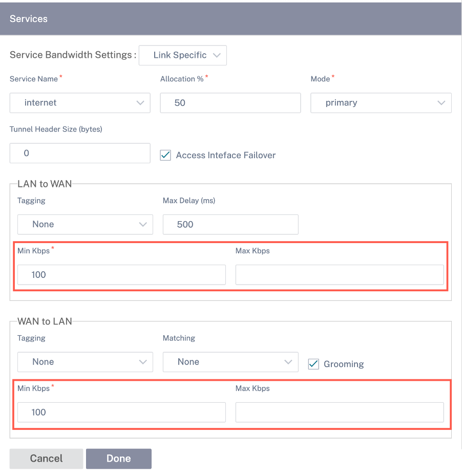Screen dimensions: 462x476
Task: Click the Matching label
Action: point(179,338)
